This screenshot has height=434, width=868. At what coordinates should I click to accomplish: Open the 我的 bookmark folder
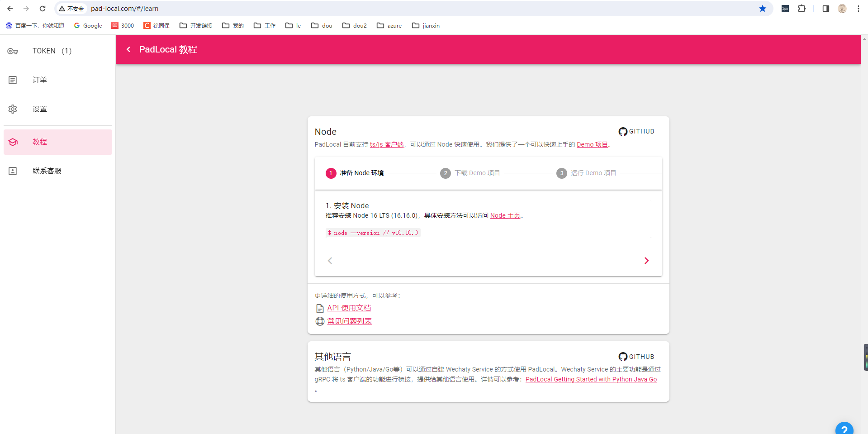click(x=233, y=25)
